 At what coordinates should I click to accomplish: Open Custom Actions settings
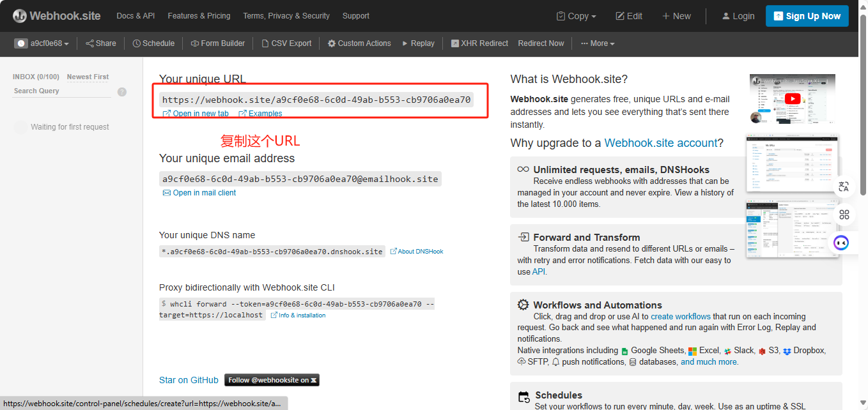359,43
